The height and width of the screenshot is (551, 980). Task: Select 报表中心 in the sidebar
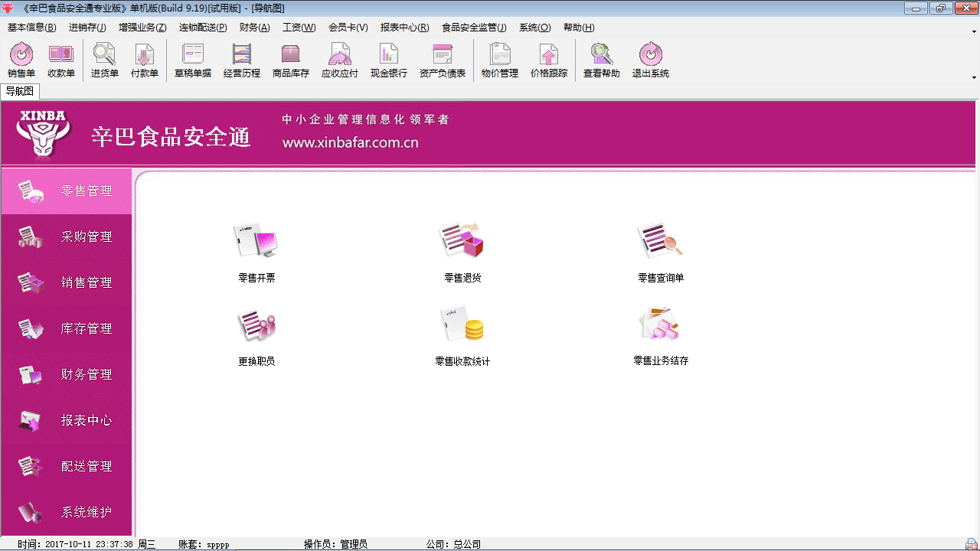click(x=67, y=421)
